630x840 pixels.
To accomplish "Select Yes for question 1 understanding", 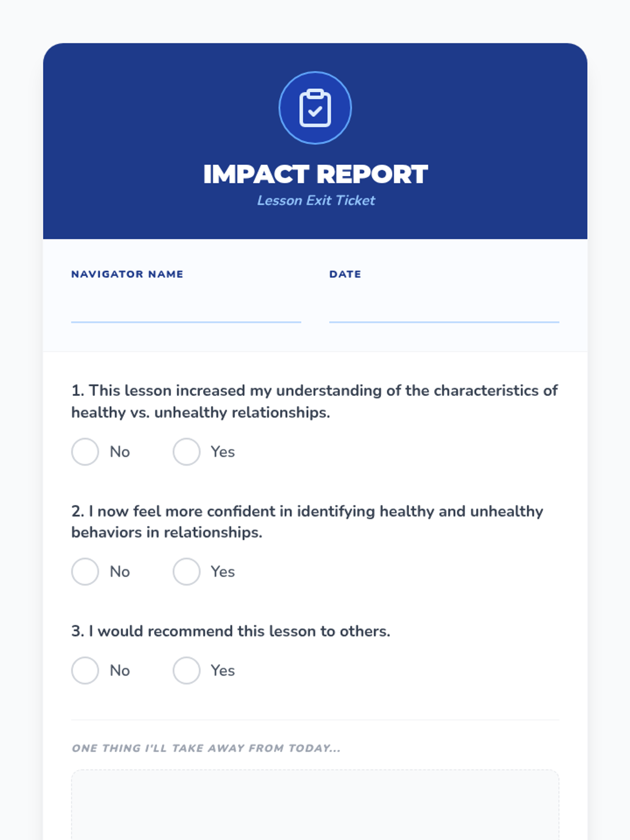I will coord(186,451).
